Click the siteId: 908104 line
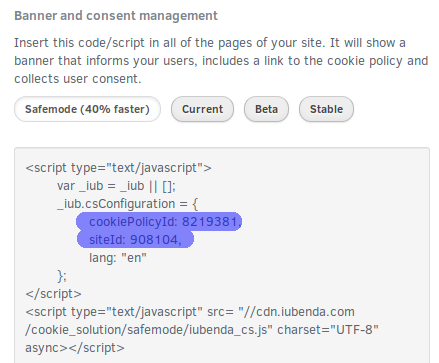This screenshot has width=439, height=363. (x=135, y=239)
